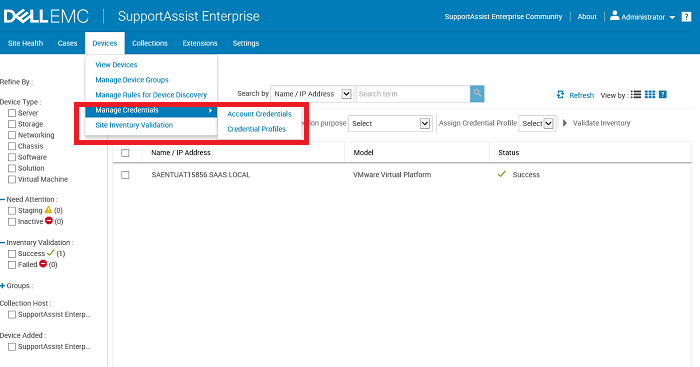Tick checkbox for SAENTUAT15856.SAAS.LOCAL row
The height and width of the screenshot is (367, 700).
tap(125, 175)
